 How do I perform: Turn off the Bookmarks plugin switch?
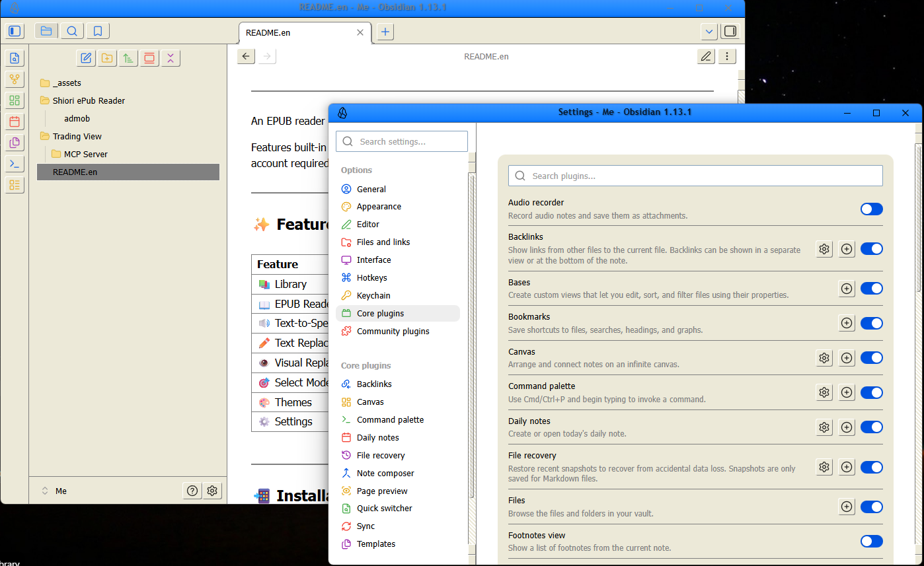point(872,323)
